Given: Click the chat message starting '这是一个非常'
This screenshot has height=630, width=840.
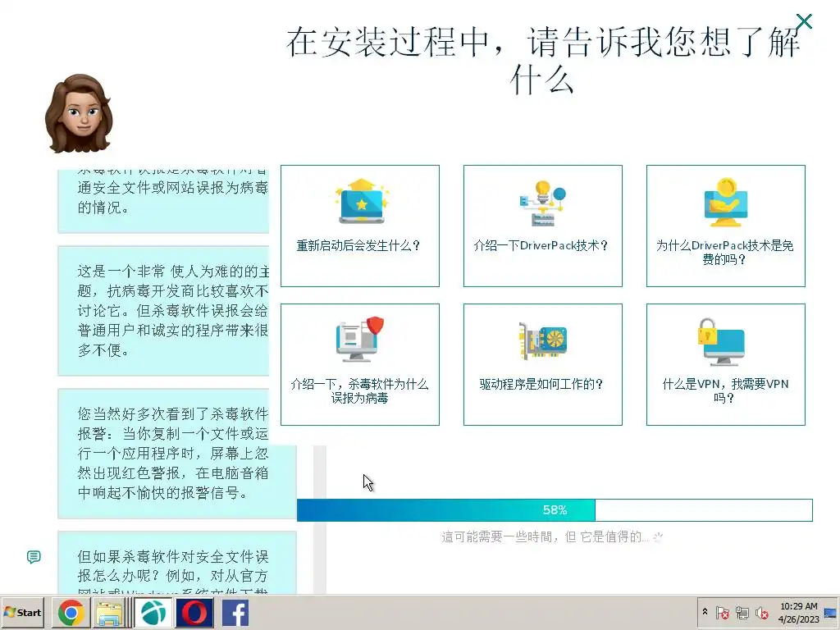Looking at the screenshot, I should (163, 311).
